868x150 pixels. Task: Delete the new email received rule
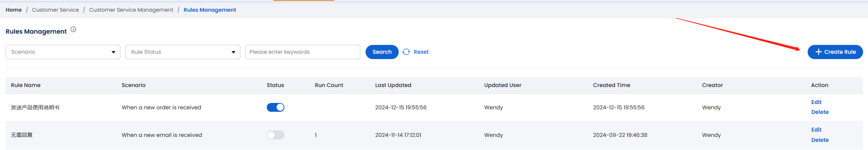pyautogui.click(x=820, y=140)
